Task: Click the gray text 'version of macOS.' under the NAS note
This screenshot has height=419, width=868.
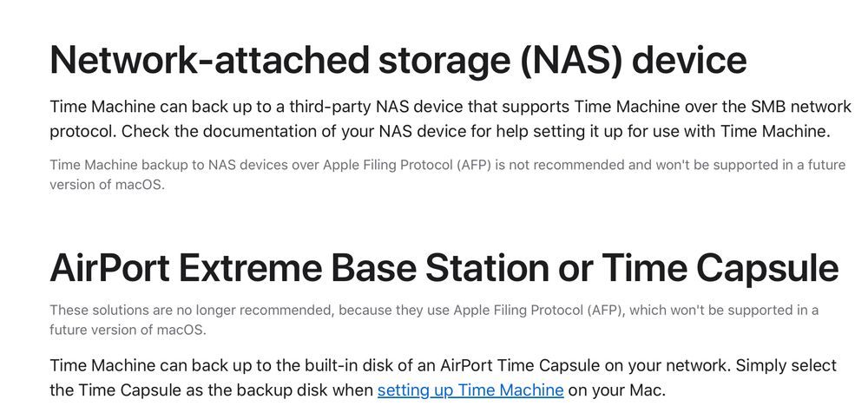Action: pyautogui.click(x=108, y=185)
